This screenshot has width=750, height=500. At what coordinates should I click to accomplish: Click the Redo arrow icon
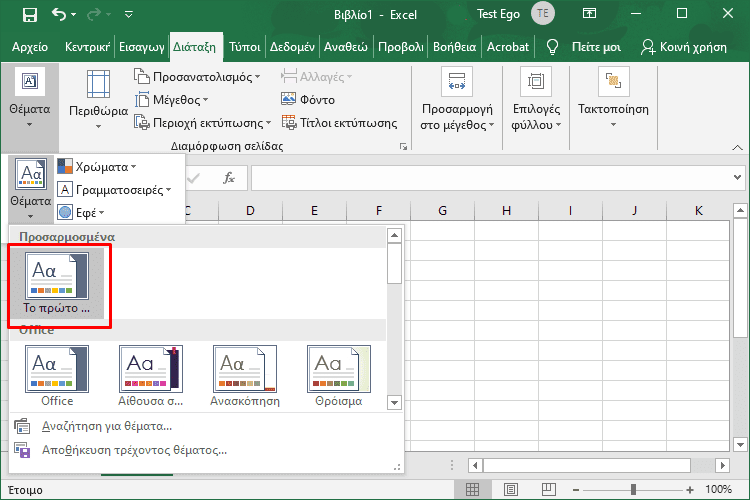(x=94, y=14)
